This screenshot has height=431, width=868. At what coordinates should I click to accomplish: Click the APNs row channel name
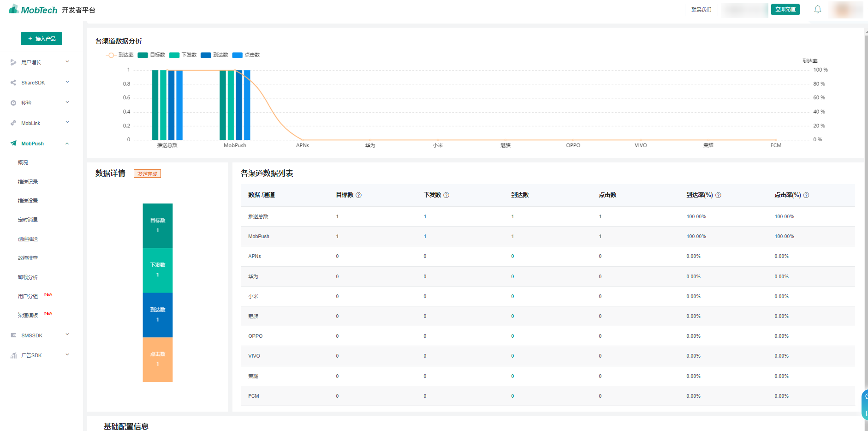(x=255, y=256)
